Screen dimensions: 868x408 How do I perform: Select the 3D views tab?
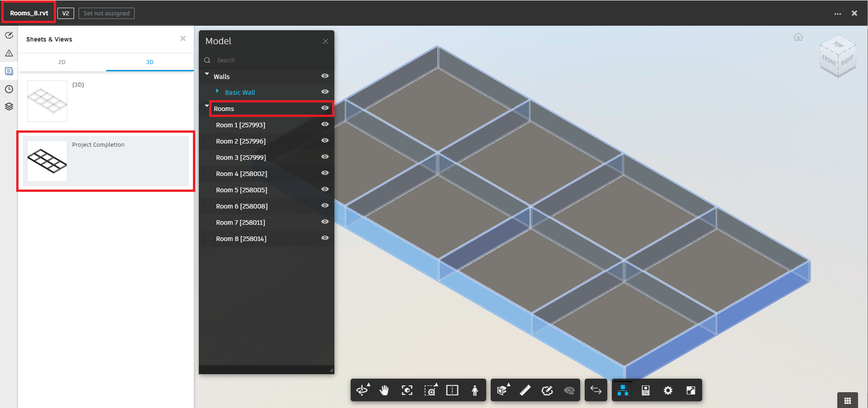pyautogui.click(x=150, y=62)
